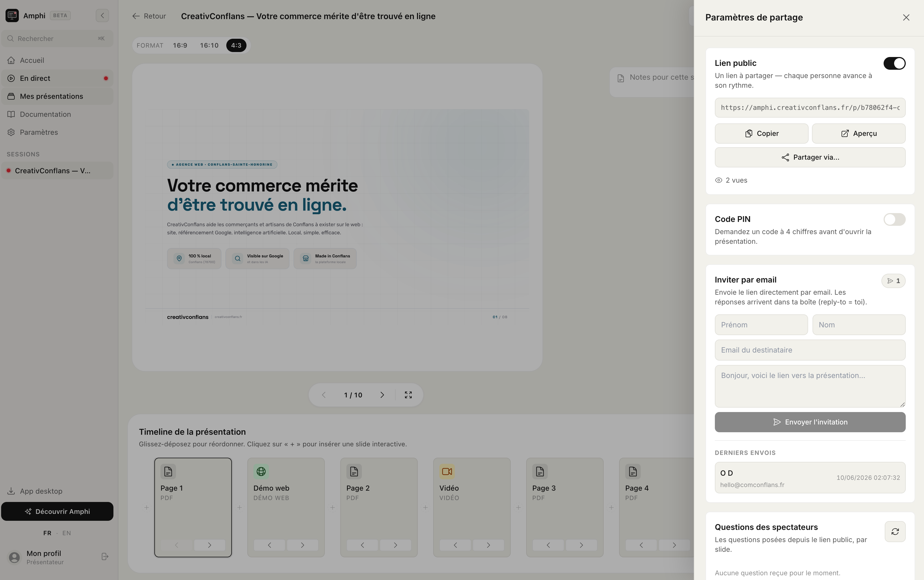Disable the Lien public toggle

click(x=894, y=63)
